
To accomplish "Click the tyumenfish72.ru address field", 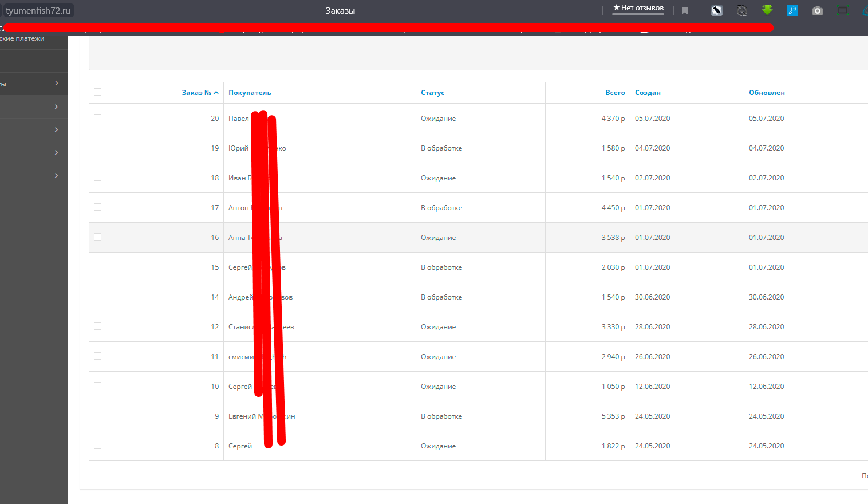I will (x=38, y=10).
